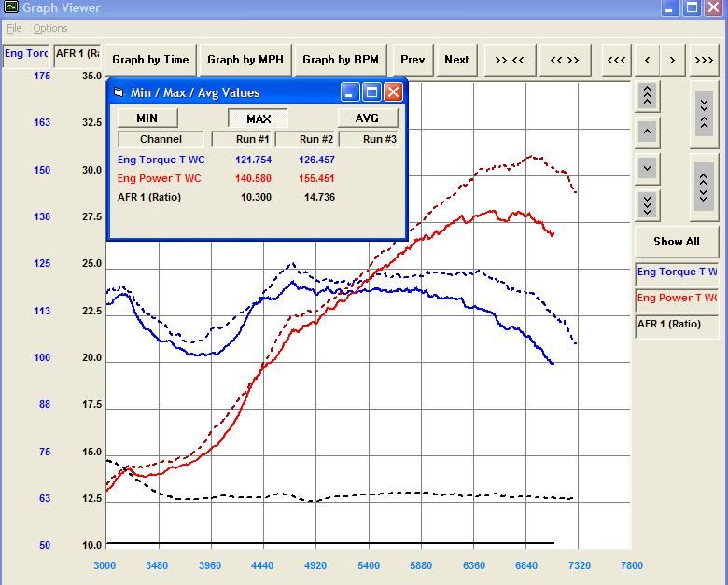Step graph up with single up-chevron
Viewport: 728px width, 585px height.
click(x=647, y=132)
